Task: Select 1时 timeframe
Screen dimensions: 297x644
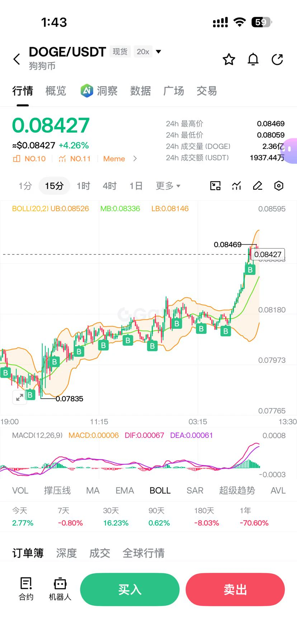Action: (x=83, y=186)
